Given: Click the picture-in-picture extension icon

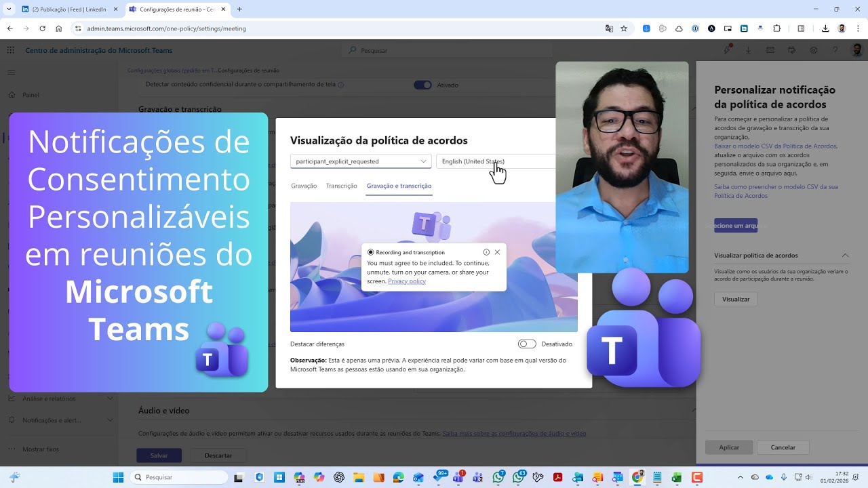Looking at the screenshot, I should [x=728, y=28].
